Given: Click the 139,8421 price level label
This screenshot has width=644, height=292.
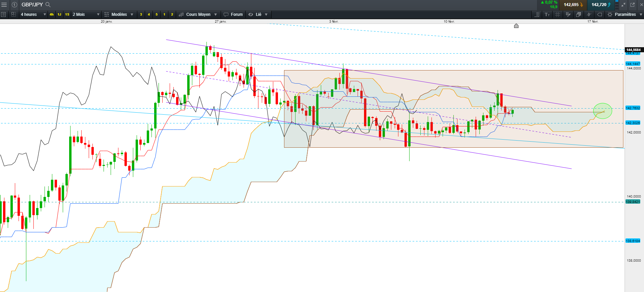Looking at the screenshot, I should point(633,202).
